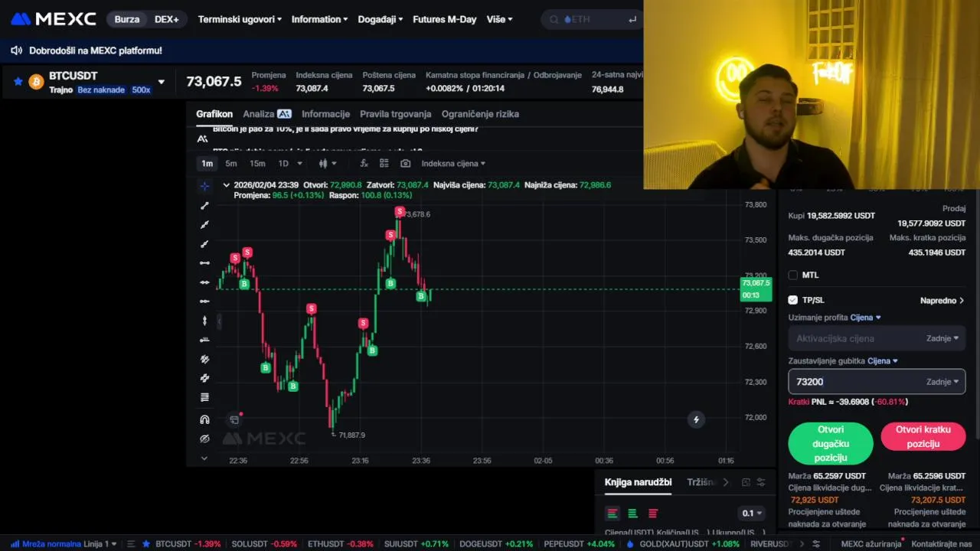Viewport: 980px width, 551px height.
Task: Select the Fibonacci retracement lines tool
Action: tap(204, 397)
